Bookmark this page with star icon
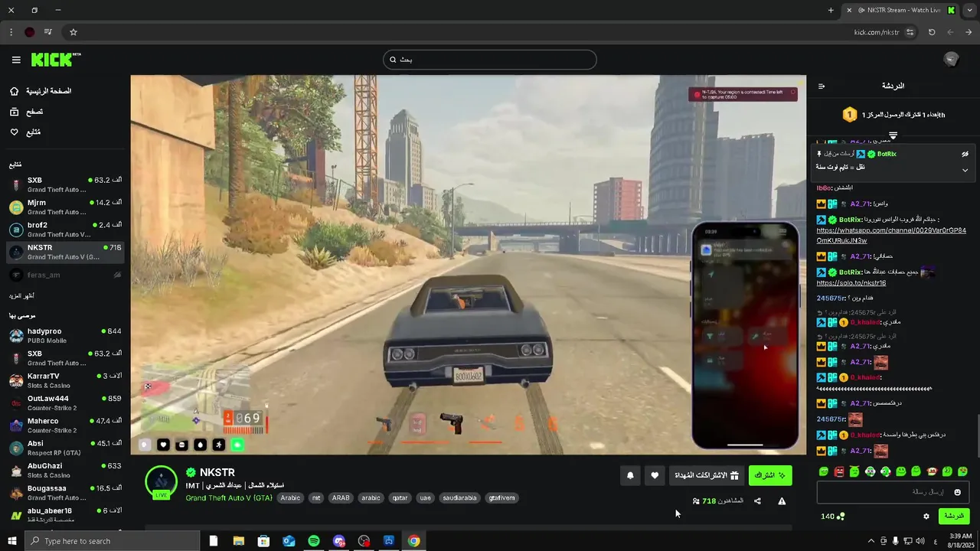 pyautogui.click(x=73, y=32)
